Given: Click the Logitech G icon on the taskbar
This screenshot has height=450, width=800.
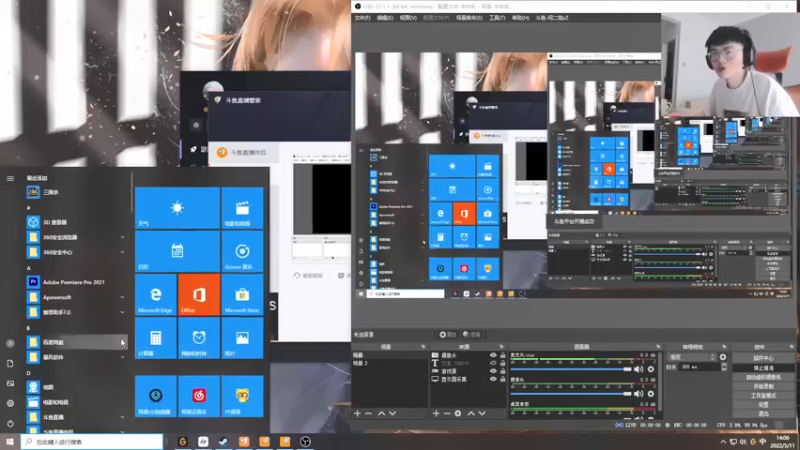Looking at the screenshot, I should 183,442.
